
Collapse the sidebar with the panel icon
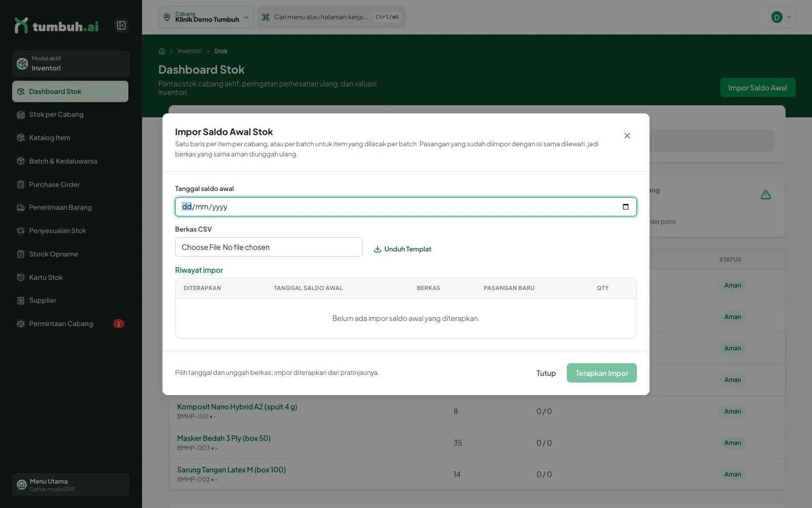121,25
